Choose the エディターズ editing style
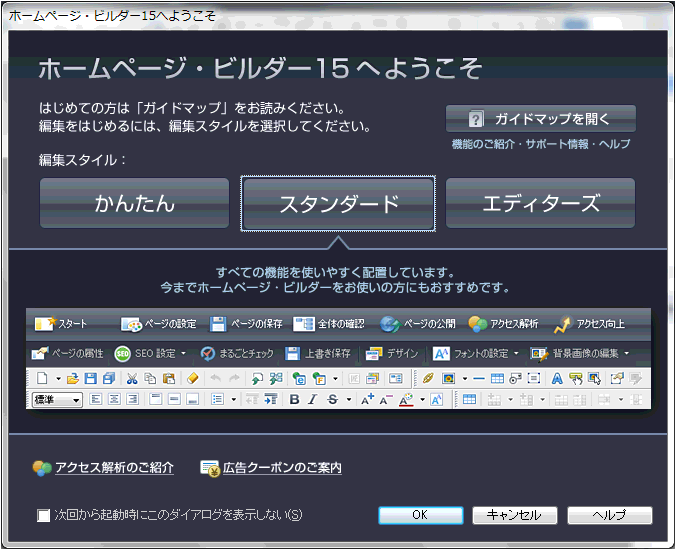The image size is (676, 550). tap(540, 203)
